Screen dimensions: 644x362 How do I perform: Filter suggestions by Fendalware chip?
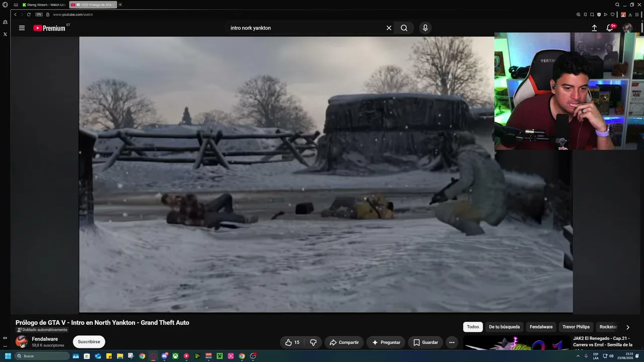pyautogui.click(x=541, y=327)
